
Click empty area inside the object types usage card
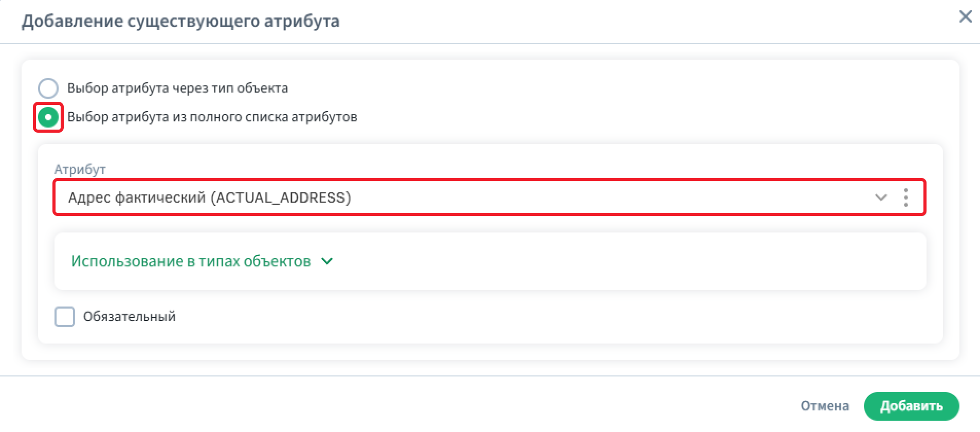tap(617, 261)
